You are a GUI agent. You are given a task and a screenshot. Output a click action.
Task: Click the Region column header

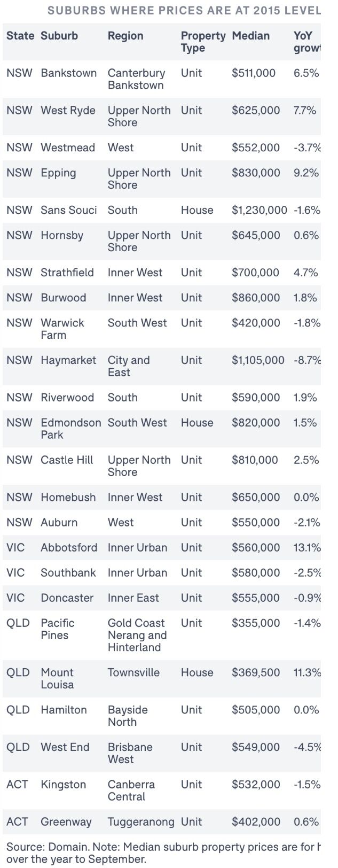coord(125,36)
